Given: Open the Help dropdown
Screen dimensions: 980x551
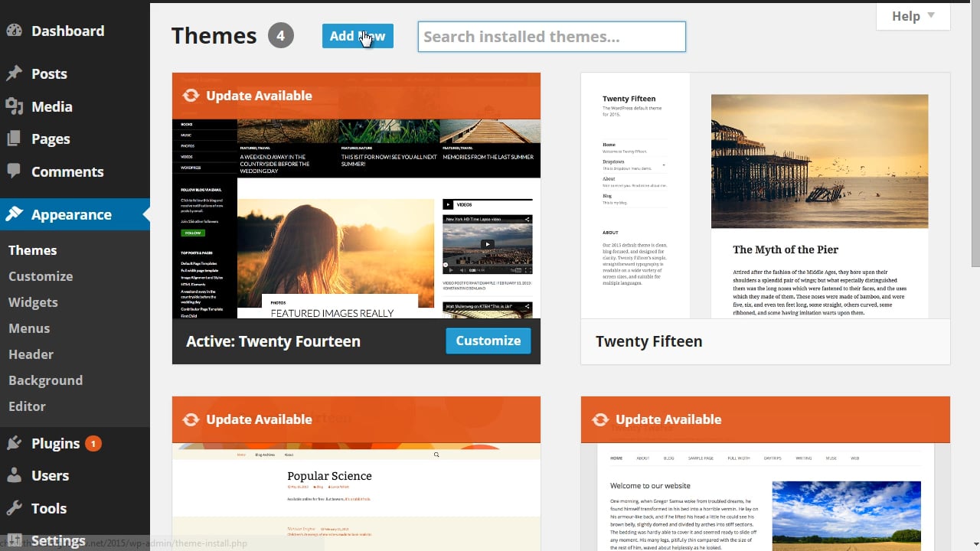Looking at the screenshot, I should point(912,15).
